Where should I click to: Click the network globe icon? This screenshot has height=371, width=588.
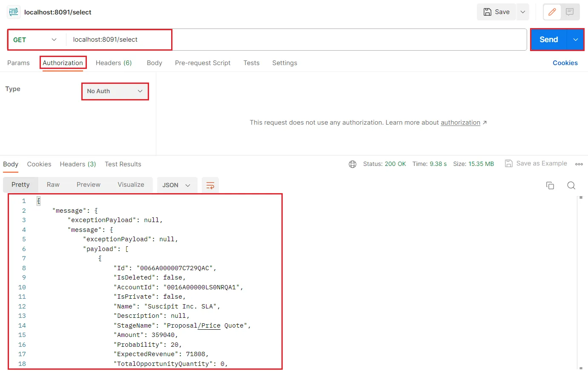click(353, 164)
